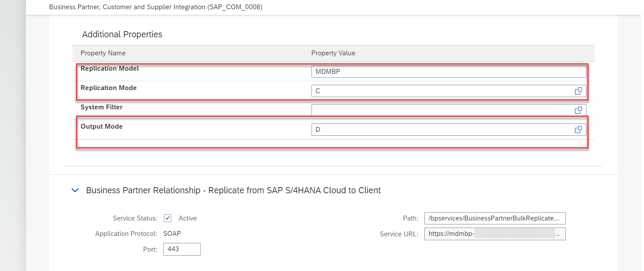The height and width of the screenshot is (271, 644).
Task: Open value help for System Filter field
Action: point(579,110)
